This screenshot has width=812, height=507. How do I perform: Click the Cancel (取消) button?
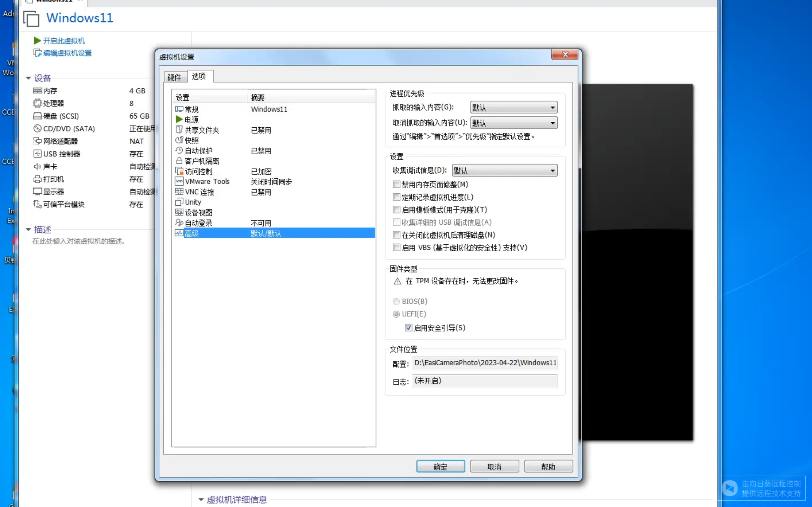(x=494, y=466)
